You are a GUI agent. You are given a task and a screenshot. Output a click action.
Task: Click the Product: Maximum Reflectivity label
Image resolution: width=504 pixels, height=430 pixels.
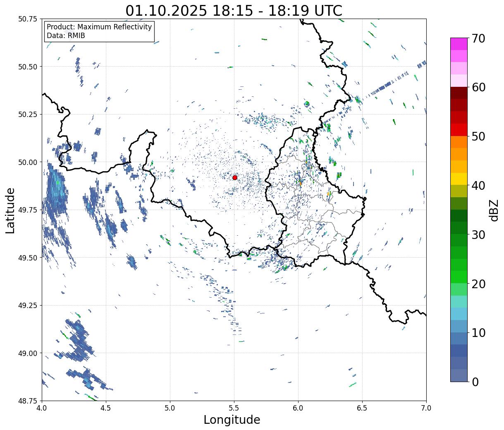tap(99, 27)
